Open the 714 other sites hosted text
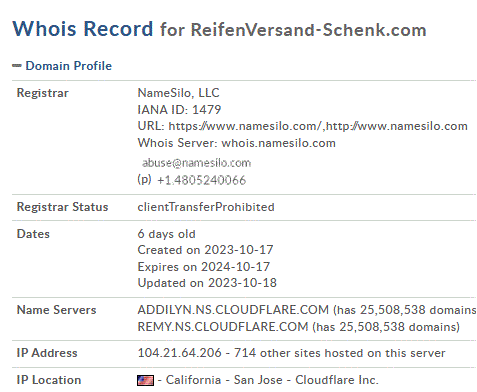 (x=339, y=353)
